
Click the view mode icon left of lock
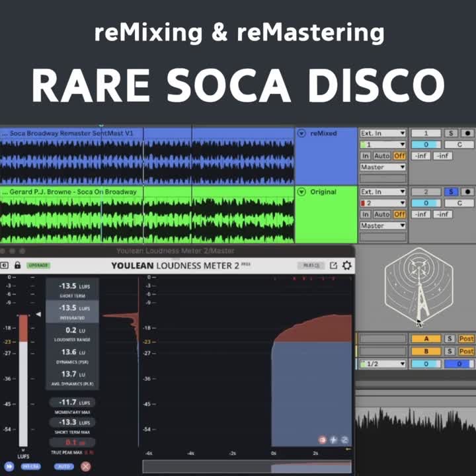[4, 265]
